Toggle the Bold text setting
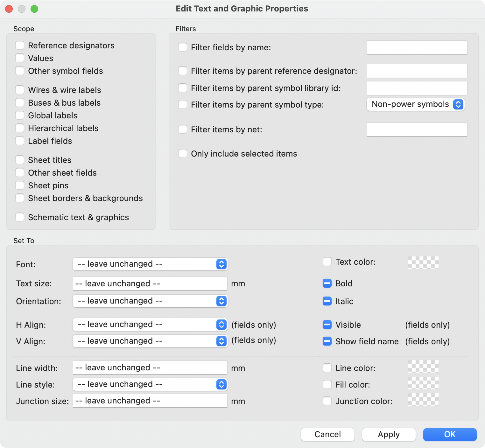The image size is (485, 448). pos(327,283)
